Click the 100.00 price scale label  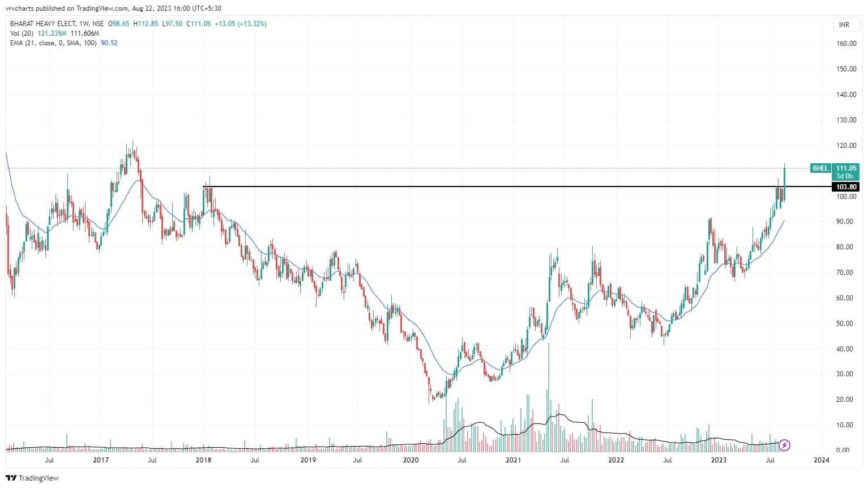coord(846,197)
